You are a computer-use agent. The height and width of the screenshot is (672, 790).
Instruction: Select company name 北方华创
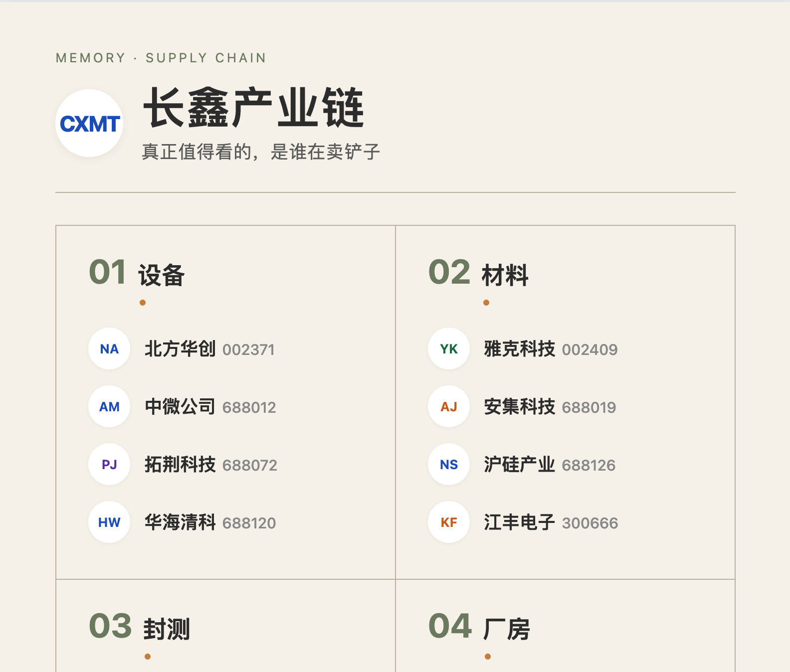pyautogui.click(x=180, y=349)
